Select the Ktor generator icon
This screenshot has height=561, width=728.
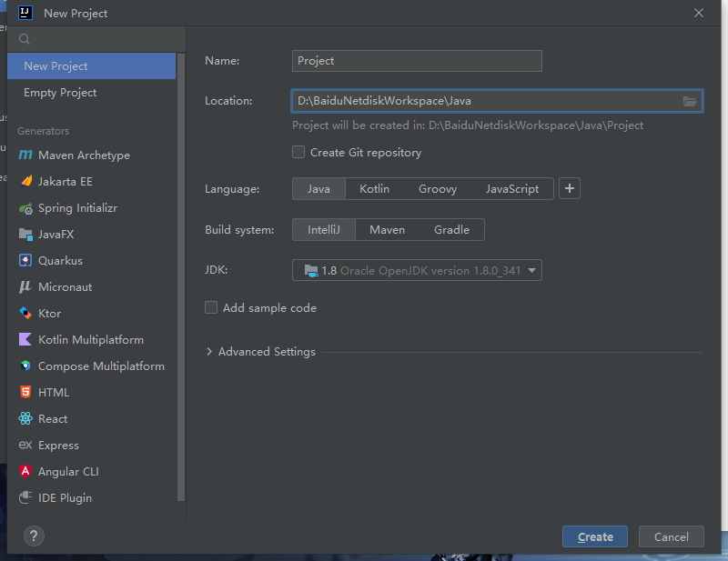click(x=25, y=314)
